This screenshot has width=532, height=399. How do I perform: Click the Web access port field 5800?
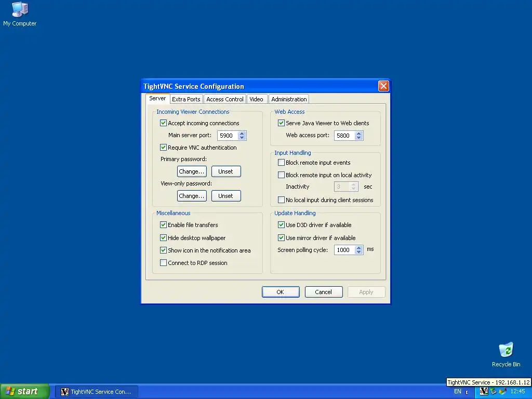click(345, 136)
